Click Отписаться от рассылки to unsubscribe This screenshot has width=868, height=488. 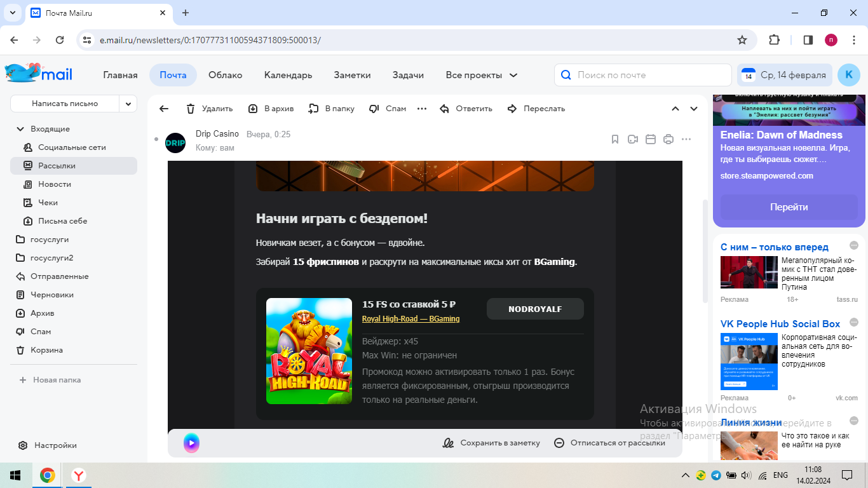[x=609, y=443]
